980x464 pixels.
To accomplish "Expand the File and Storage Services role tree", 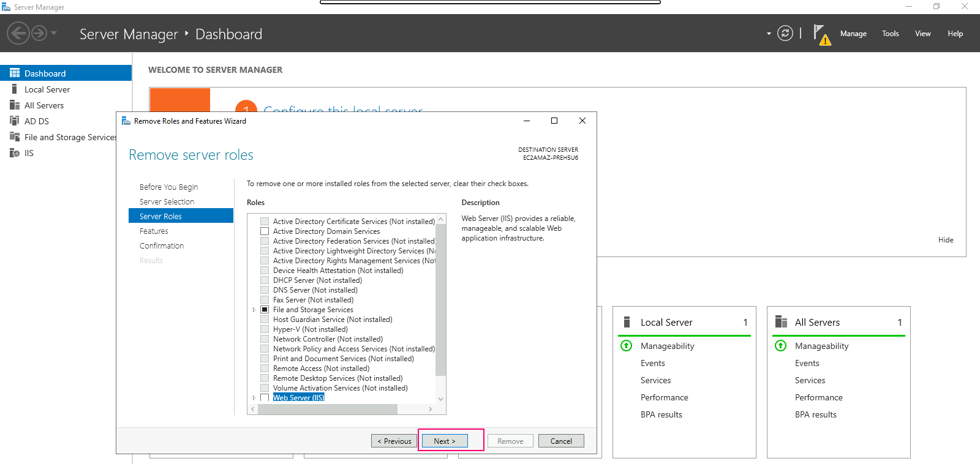I will click(x=254, y=310).
